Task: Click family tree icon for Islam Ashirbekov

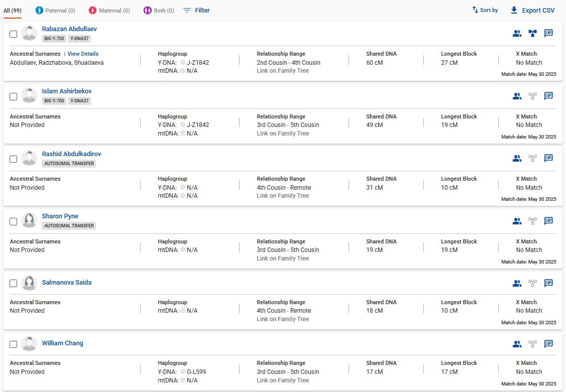Action: pyautogui.click(x=532, y=96)
